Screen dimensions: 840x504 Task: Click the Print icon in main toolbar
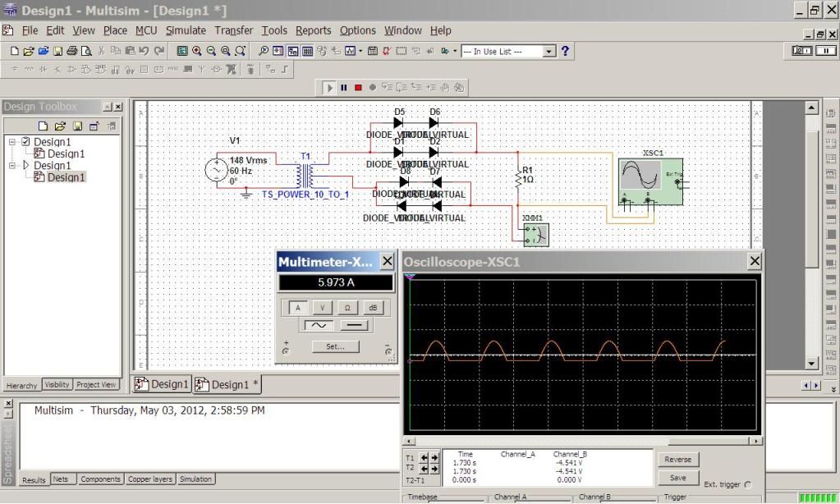click(71, 52)
